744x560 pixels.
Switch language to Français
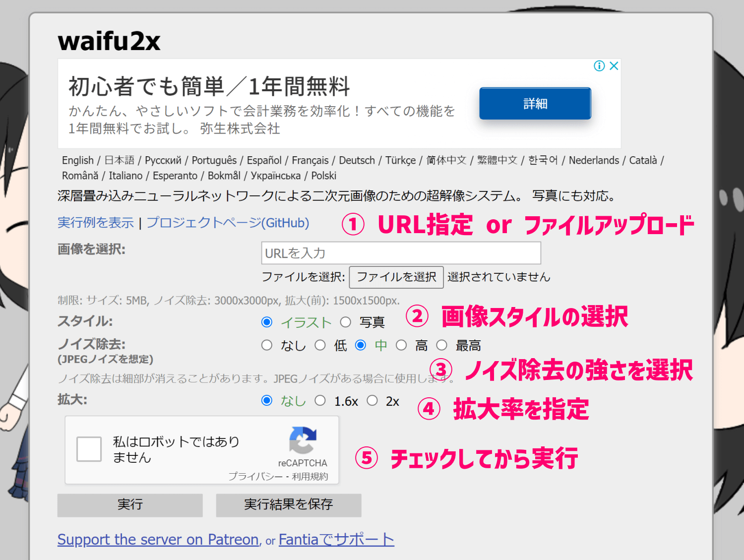[x=310, y=160]
